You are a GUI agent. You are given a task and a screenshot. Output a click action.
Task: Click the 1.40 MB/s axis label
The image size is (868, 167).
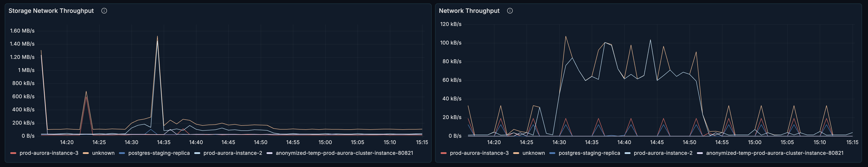click(22, 44)
